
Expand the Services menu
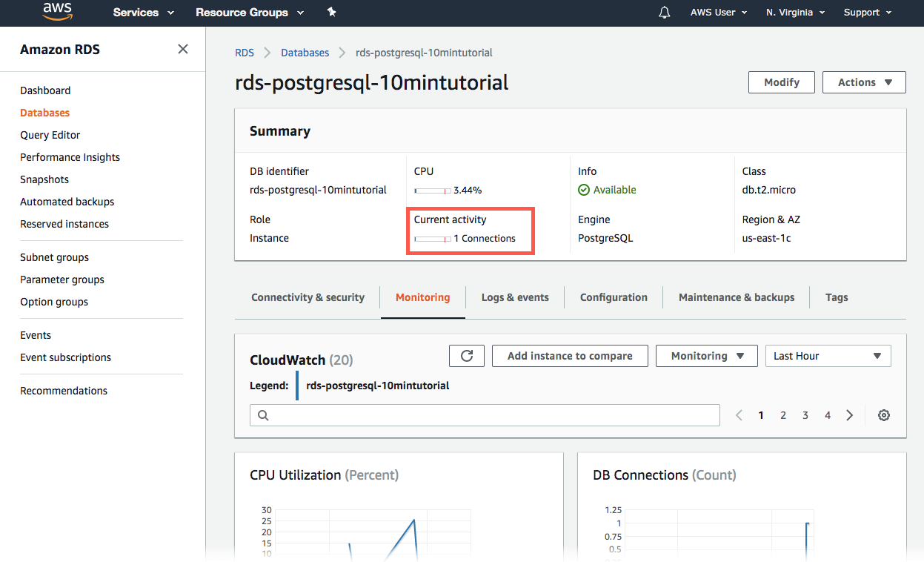(x=144, y=13)
